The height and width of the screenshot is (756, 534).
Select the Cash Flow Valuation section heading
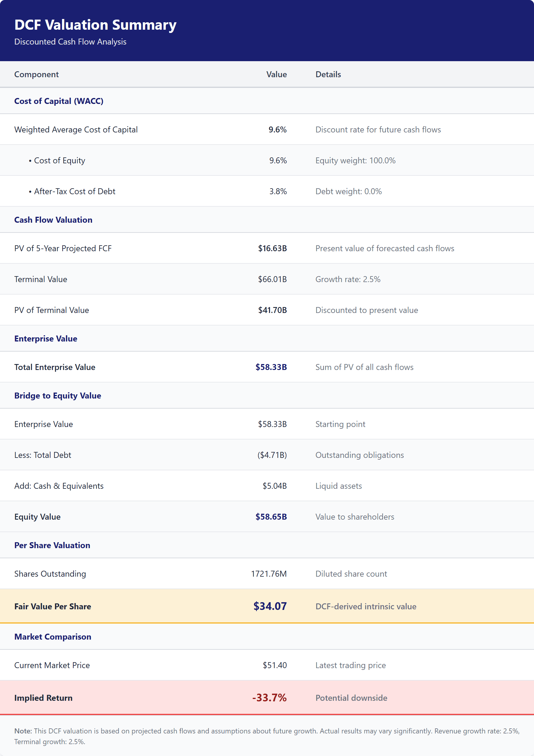tap(53, 220)
